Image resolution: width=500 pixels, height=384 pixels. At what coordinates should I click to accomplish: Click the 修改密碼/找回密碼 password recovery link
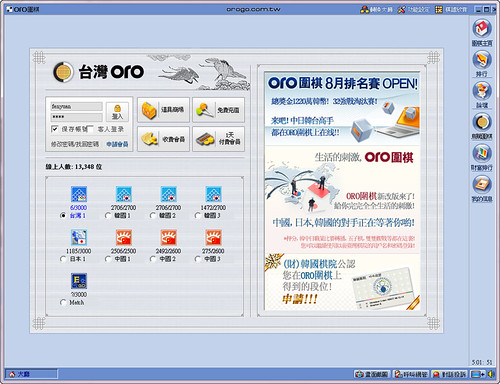[x=75, y=144]
